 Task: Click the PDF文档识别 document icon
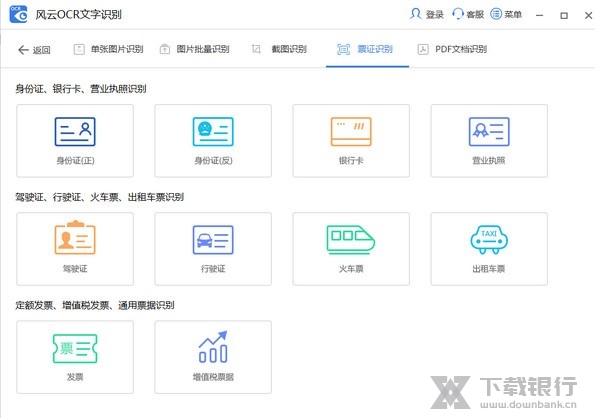coord(423,49)
